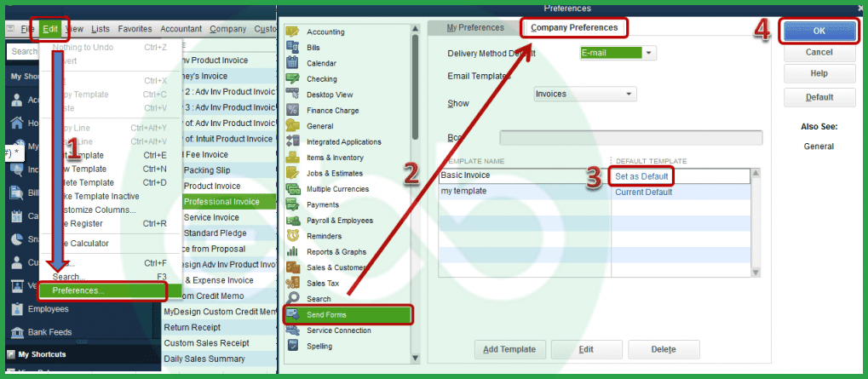Open the Bank Feeds sidebar icon

pyautogui.click(x=17, y=332)
